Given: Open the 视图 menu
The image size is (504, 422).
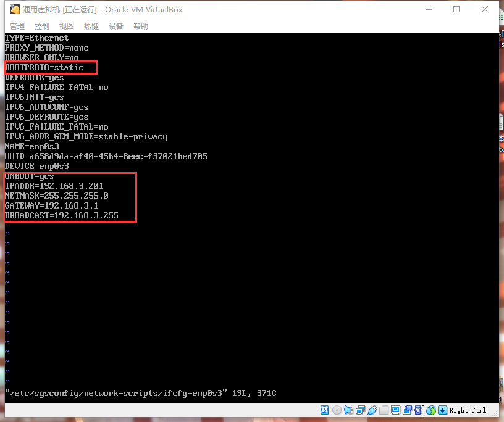Looking at the screenshot, I should point(67,26).
